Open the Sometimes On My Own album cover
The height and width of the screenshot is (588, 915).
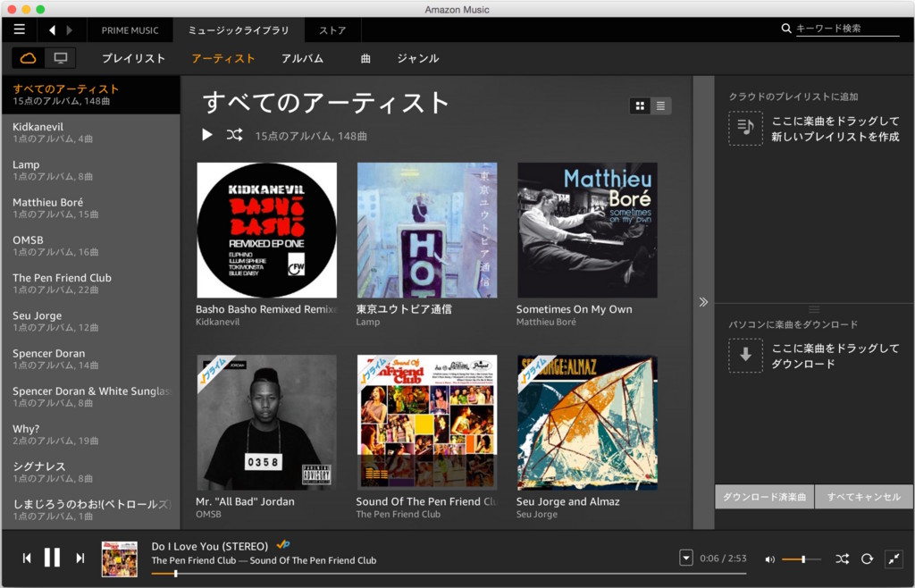pos(587,230)
